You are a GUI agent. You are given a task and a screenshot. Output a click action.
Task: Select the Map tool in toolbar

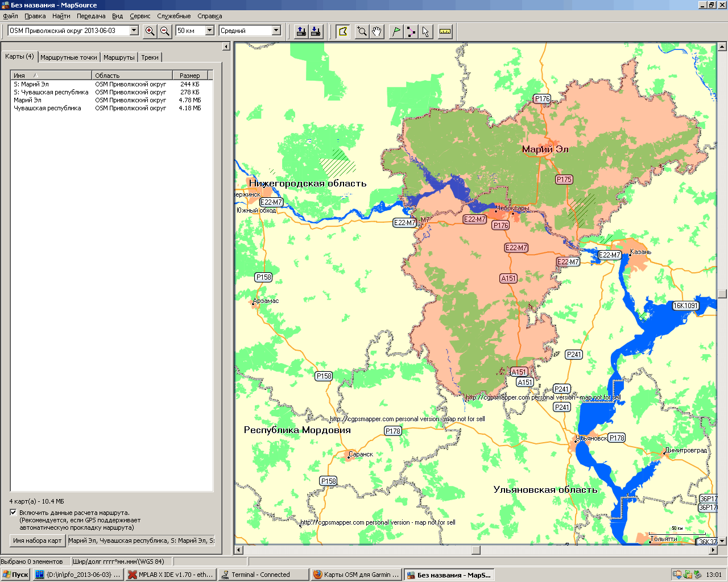pyautogui.click(x=342, y=31)
